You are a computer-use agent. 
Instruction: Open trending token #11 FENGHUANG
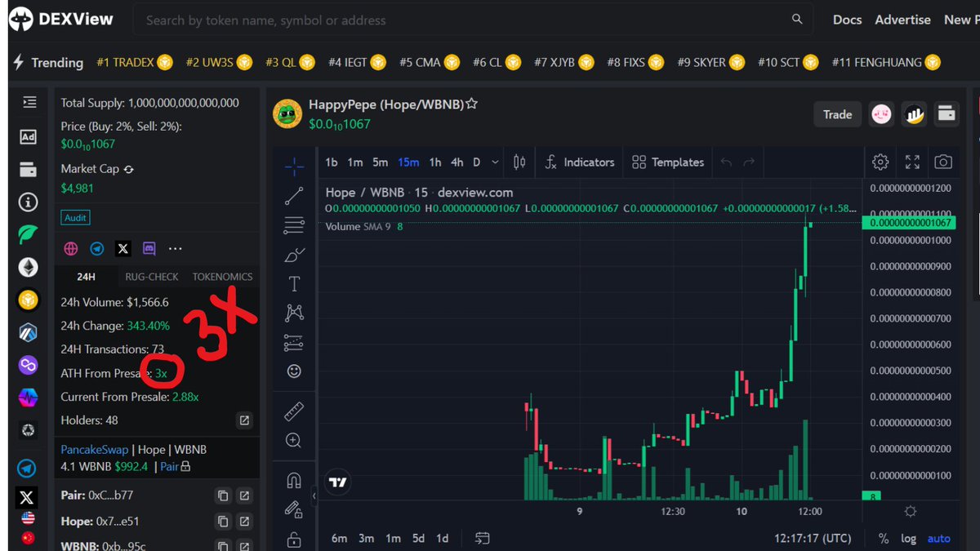tap(886, 62)
